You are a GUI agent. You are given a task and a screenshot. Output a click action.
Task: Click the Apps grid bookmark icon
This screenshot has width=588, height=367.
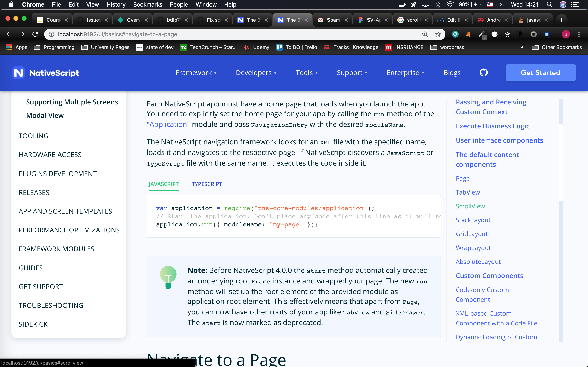[x=9, y=47]
